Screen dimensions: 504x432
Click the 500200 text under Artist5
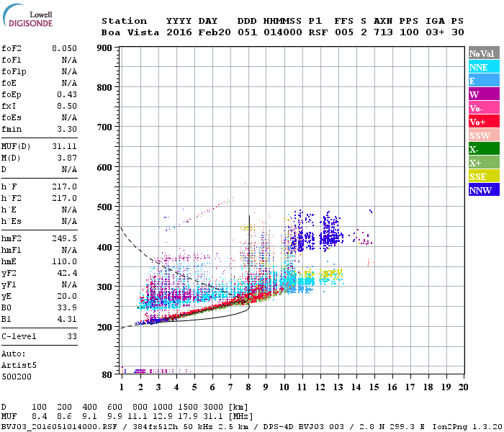click(x=17, y=377)
